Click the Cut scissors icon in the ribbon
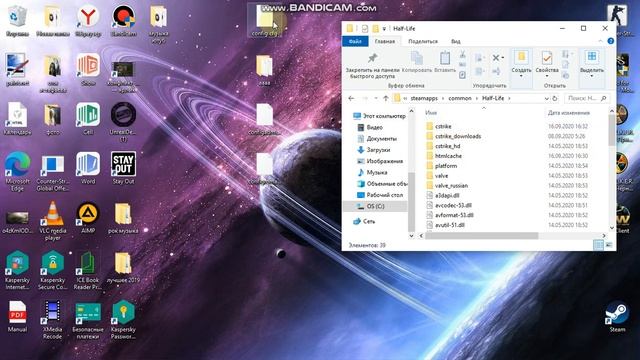640x360 pixels. point(462,54)
